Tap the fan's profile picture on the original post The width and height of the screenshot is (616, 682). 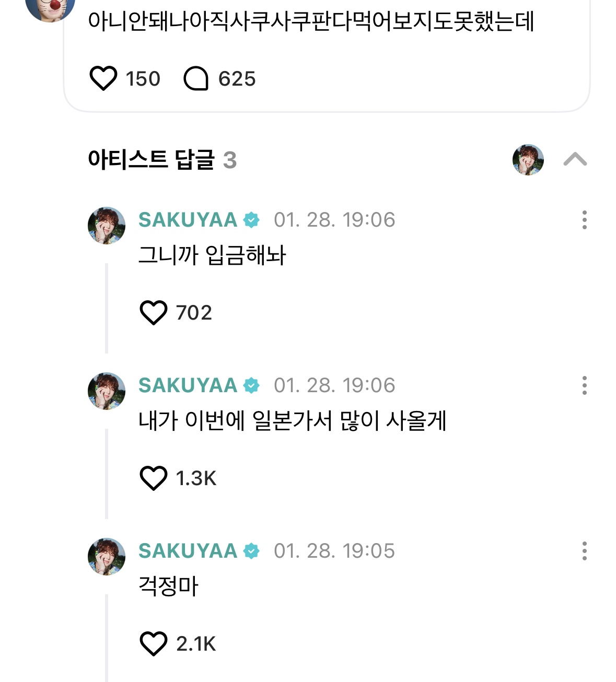(x=50, y=7)
